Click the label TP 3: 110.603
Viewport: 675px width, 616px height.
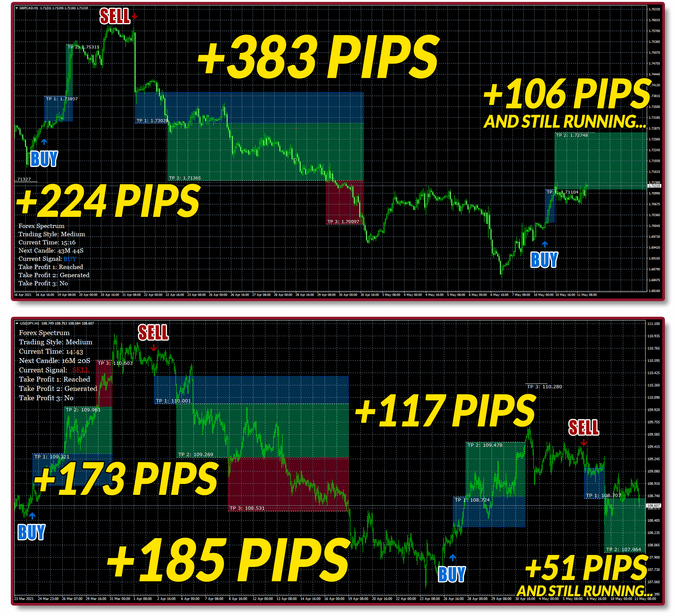(x=115, y=363)
